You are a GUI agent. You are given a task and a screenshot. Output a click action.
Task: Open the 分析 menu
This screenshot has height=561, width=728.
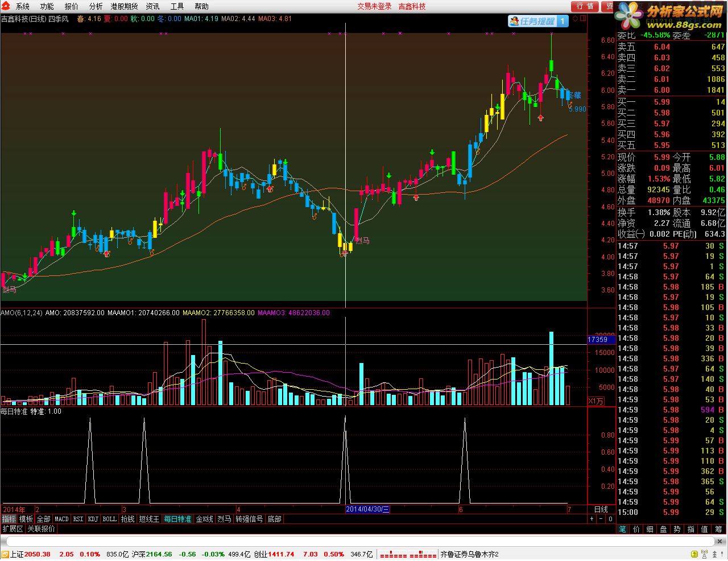96,6
